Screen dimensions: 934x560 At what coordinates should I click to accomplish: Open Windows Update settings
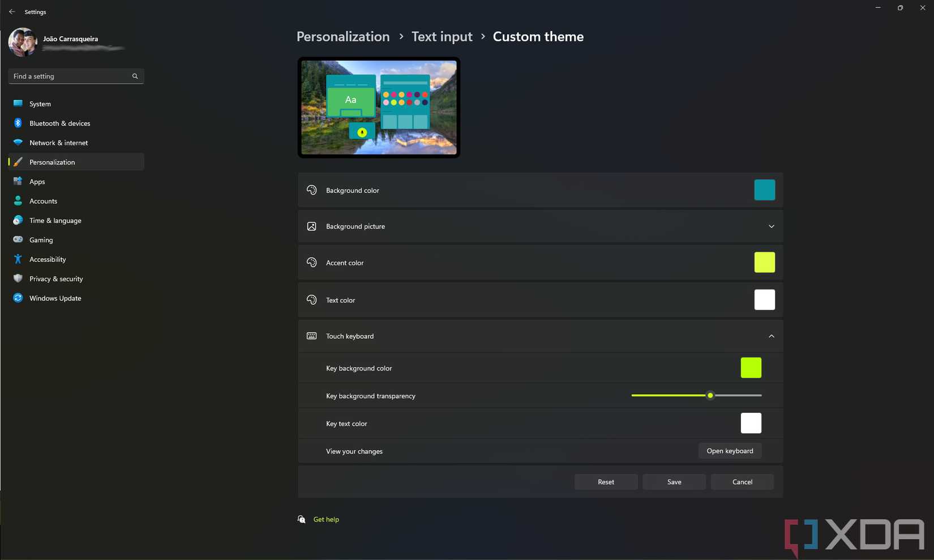coord(55,298)
